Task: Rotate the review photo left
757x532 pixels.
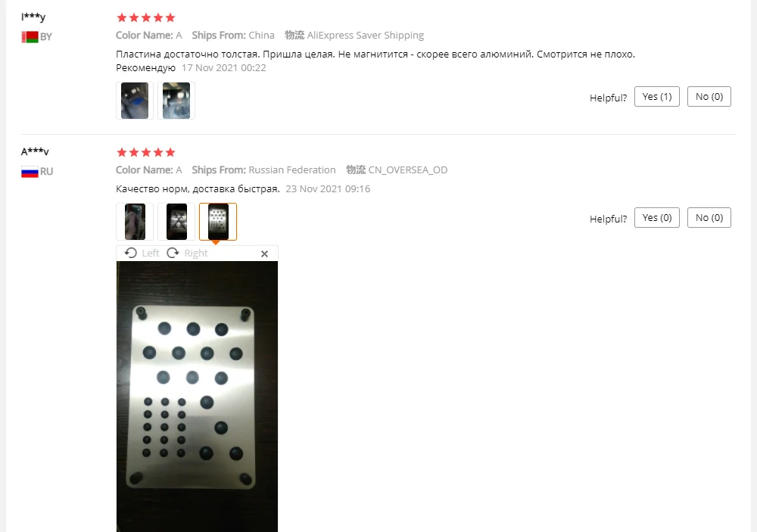Action: (142, 253)
